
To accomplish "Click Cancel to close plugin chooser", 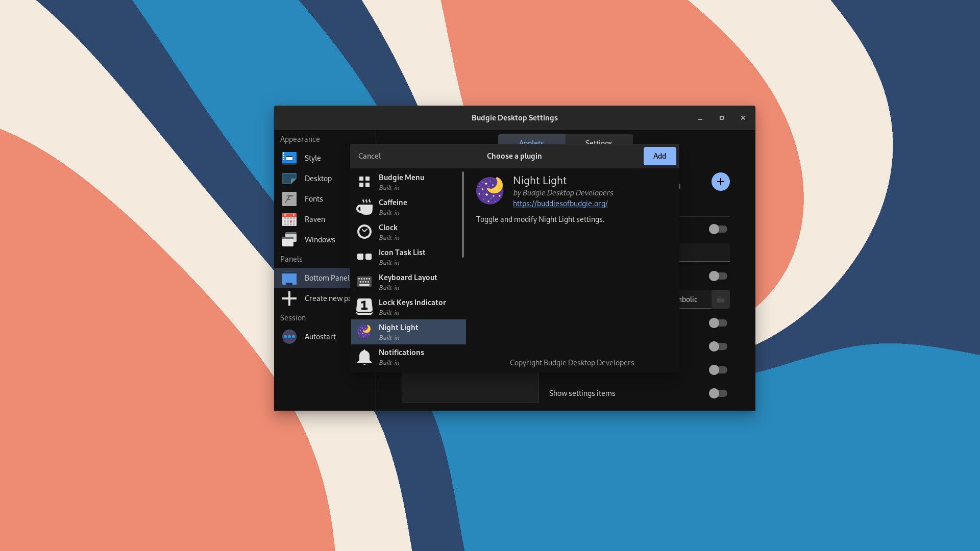I will [x=370, y=156].
